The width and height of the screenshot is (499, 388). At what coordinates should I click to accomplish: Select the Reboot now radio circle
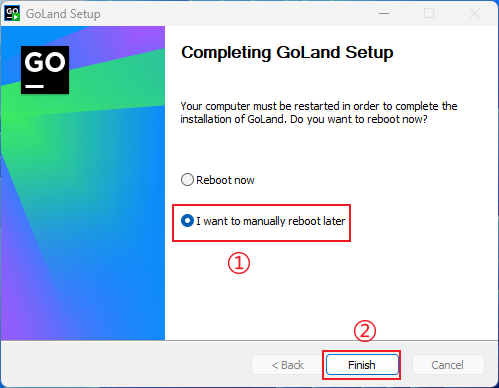coord(187,180)
